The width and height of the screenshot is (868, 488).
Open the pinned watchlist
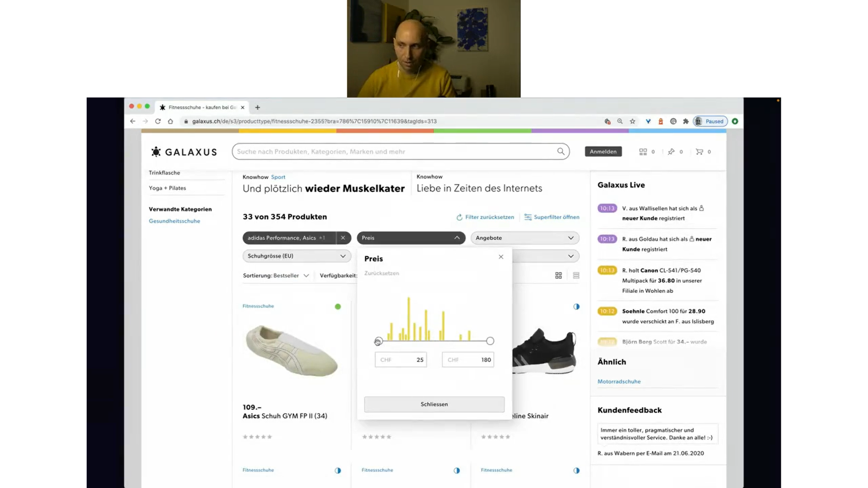point(672,151)
